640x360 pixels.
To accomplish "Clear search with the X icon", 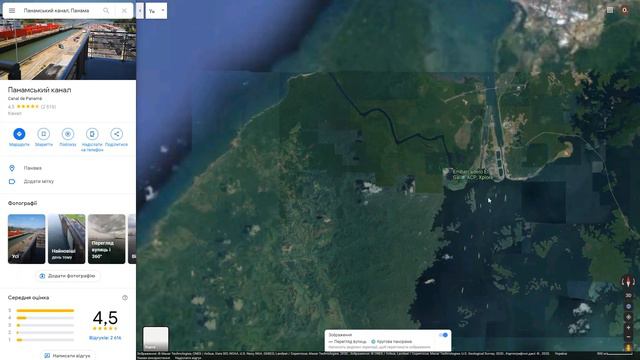I will (124, 11).
